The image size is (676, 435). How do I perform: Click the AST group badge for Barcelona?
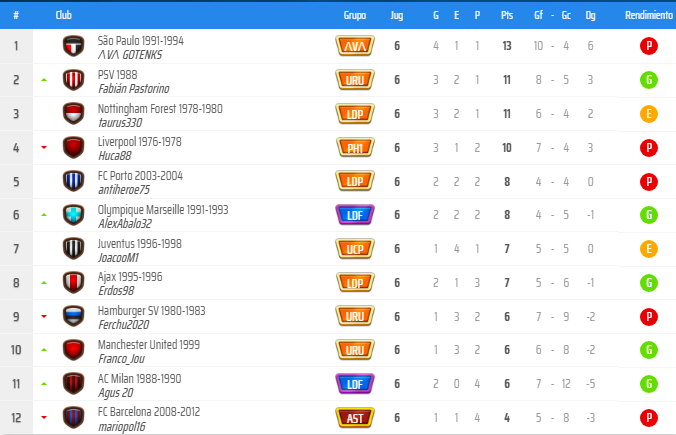point(354,418)
